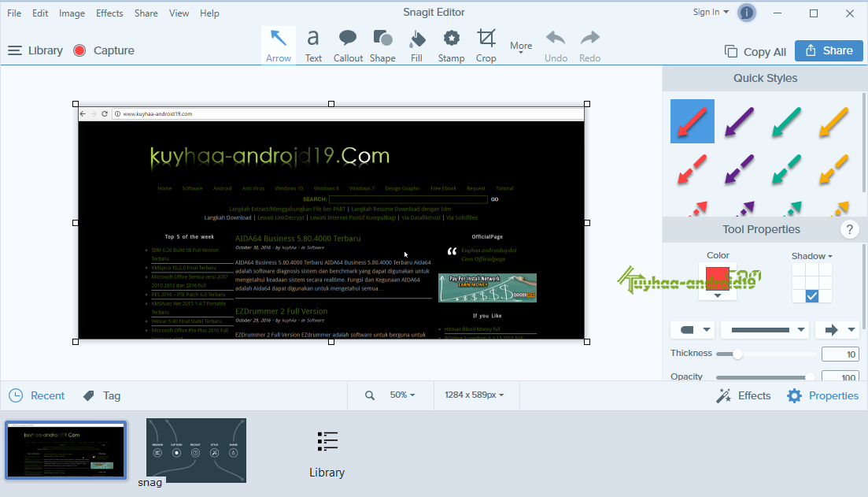The image size is (868, 497).
Task: Apply the dashed orange arrow quick style
Action: pos(833,169)
